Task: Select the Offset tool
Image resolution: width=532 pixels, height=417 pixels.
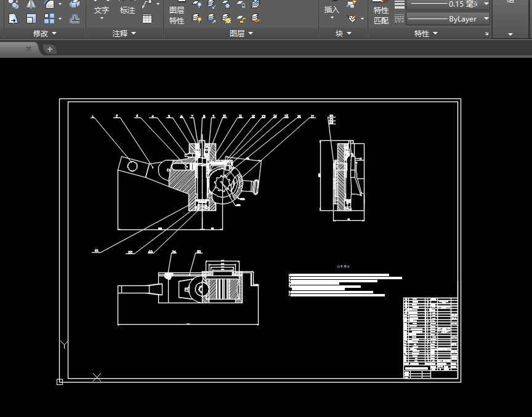Action: coord(75,19)
